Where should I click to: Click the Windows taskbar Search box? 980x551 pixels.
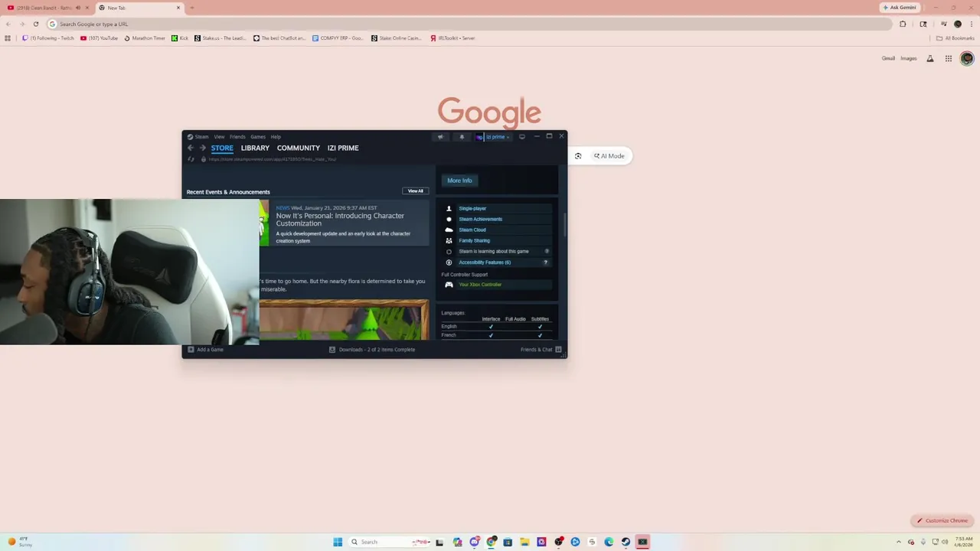point(390,542)
